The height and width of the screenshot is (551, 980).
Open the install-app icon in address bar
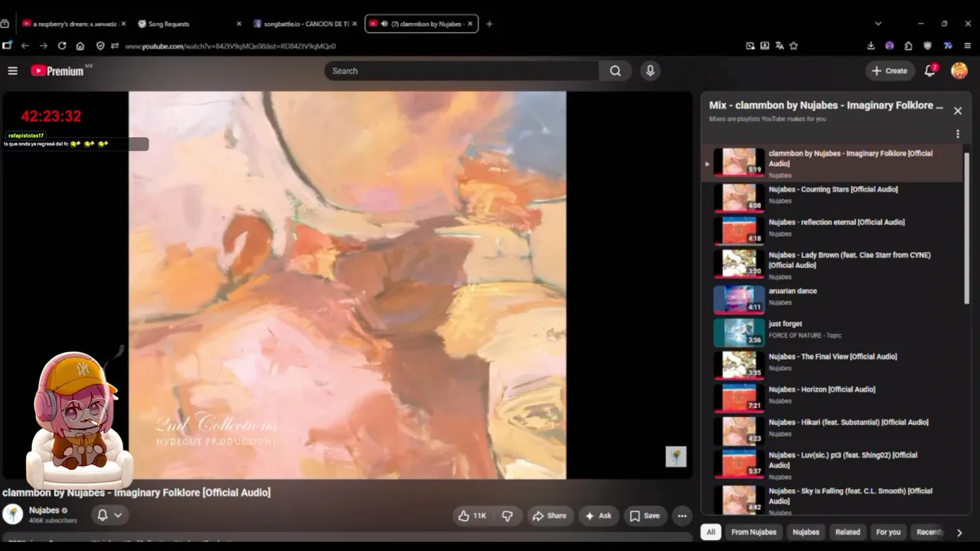(765, 46)
